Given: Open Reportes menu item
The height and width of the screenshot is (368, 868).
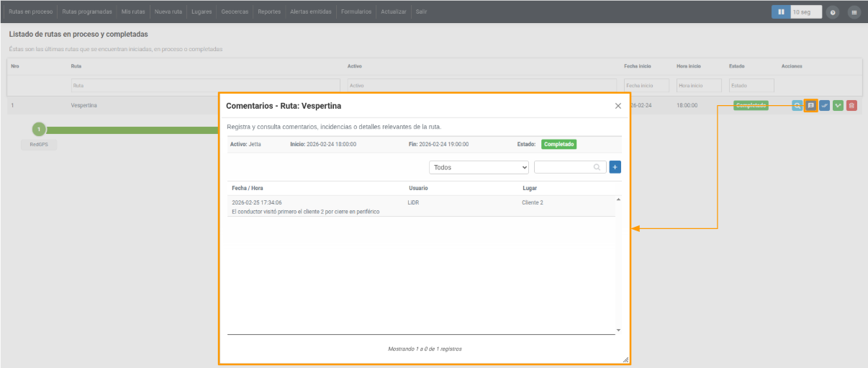Looking at the screenshot, I should (269, 12).
